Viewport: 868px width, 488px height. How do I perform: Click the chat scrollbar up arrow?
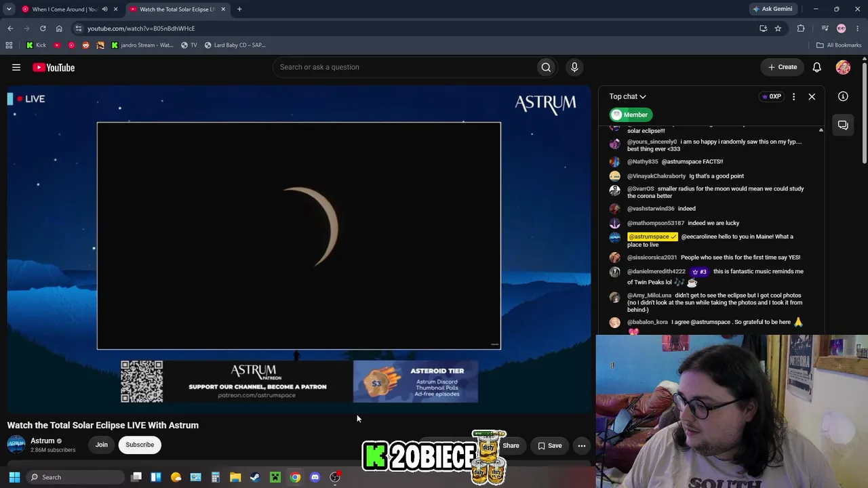[821, 129]
